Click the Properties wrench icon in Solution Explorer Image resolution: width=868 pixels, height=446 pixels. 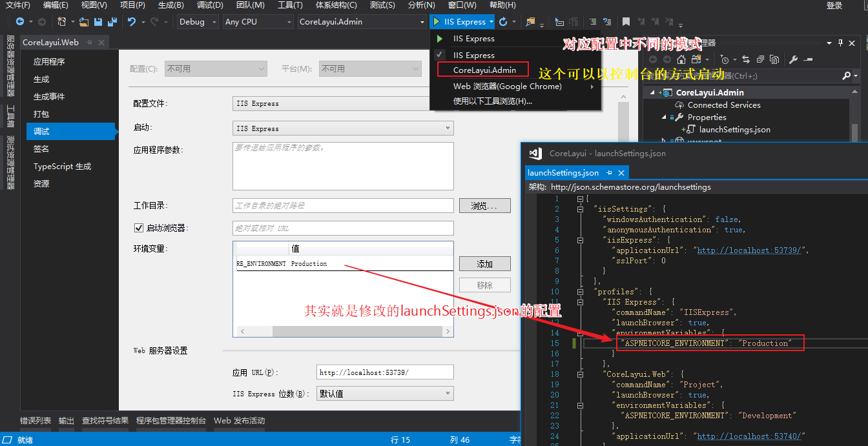[793, 59]
